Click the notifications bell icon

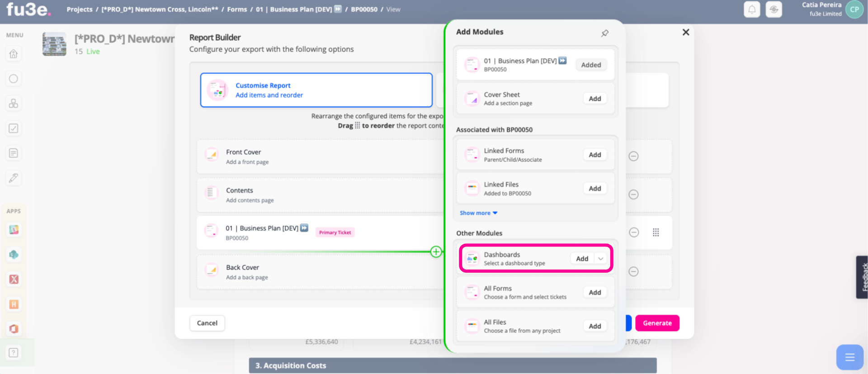click(x=752, y=9)
